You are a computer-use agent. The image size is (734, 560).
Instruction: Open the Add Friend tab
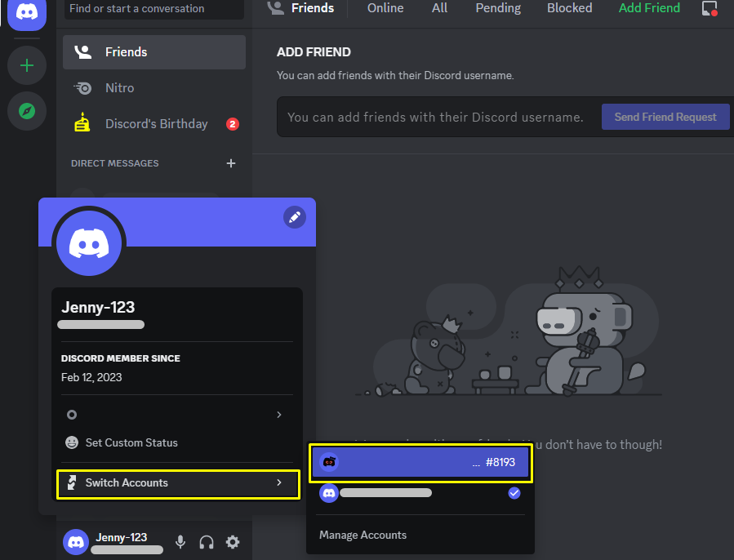pyautogui.click(x=649, y=8)
